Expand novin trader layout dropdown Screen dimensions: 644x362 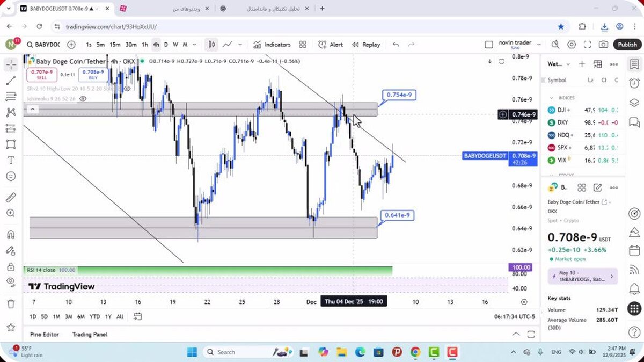click(x=539, y=45)
